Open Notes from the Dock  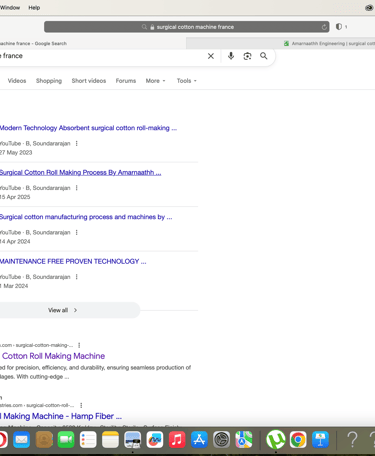[x=110, y=440]
